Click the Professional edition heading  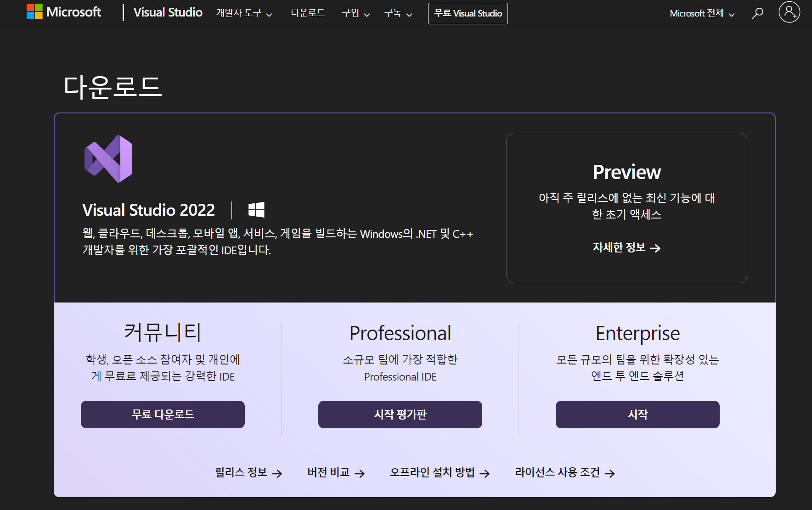(400, 333)
